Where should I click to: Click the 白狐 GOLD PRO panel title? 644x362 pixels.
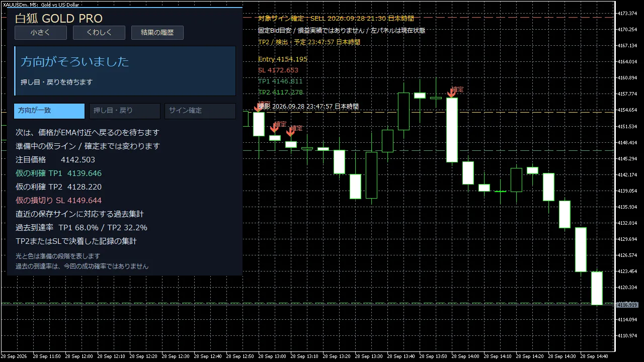pyautogui.click(x=59, y=19)
